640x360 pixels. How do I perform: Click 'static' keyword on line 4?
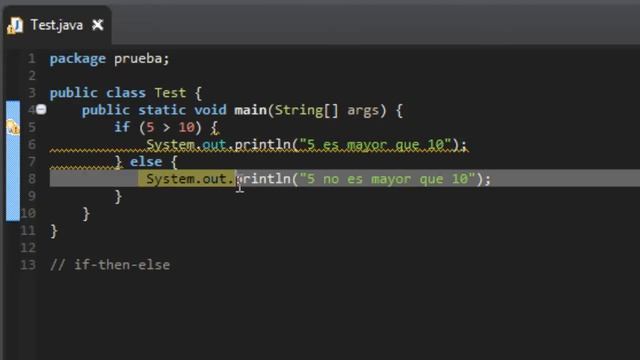[x=162, y=110]
